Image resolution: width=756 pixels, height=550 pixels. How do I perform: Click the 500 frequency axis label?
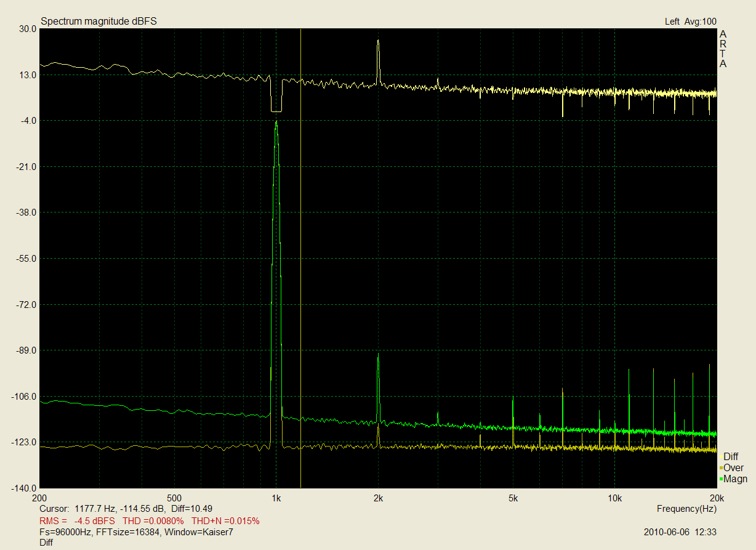pos(174,498)
